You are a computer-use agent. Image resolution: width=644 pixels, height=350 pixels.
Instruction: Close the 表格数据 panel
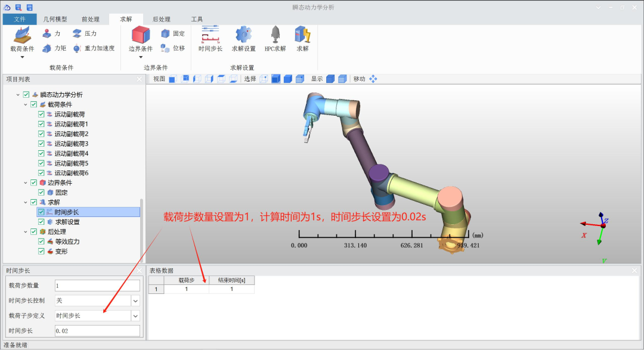[634, 270]
